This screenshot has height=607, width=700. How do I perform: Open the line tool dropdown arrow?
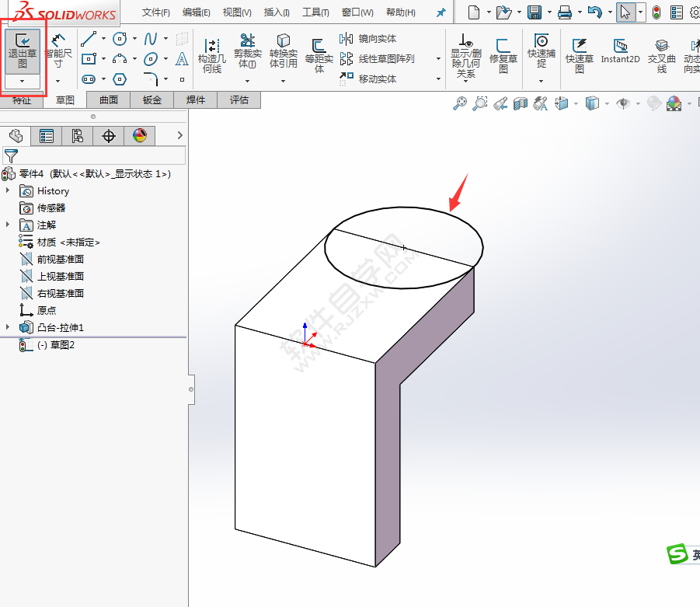103,39
